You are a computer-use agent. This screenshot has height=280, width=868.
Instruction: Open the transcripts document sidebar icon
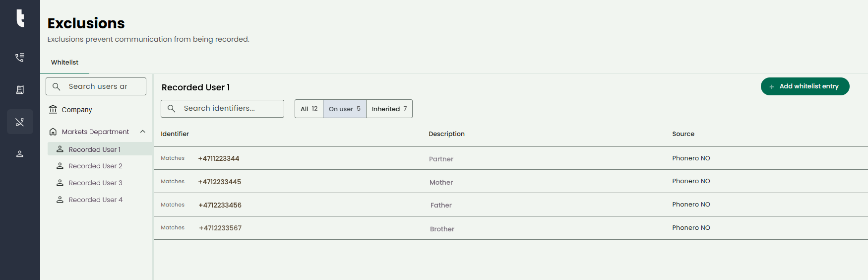click(20, 89)
